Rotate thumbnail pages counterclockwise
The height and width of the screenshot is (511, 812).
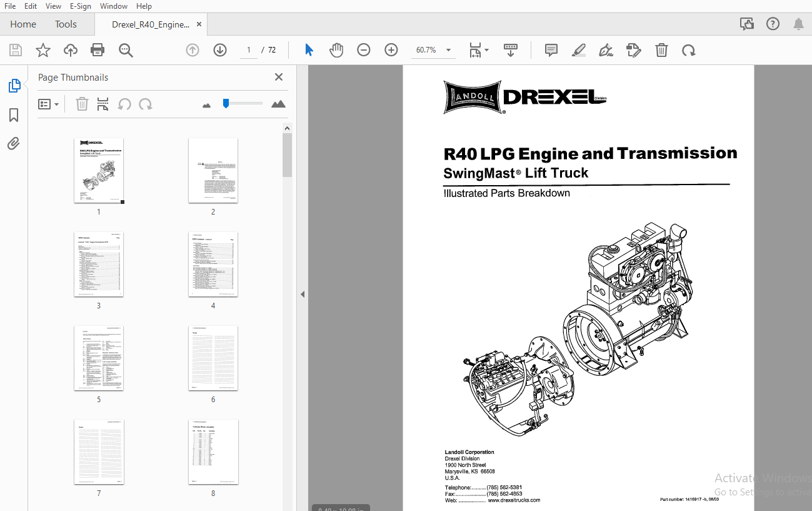[124, 104]
